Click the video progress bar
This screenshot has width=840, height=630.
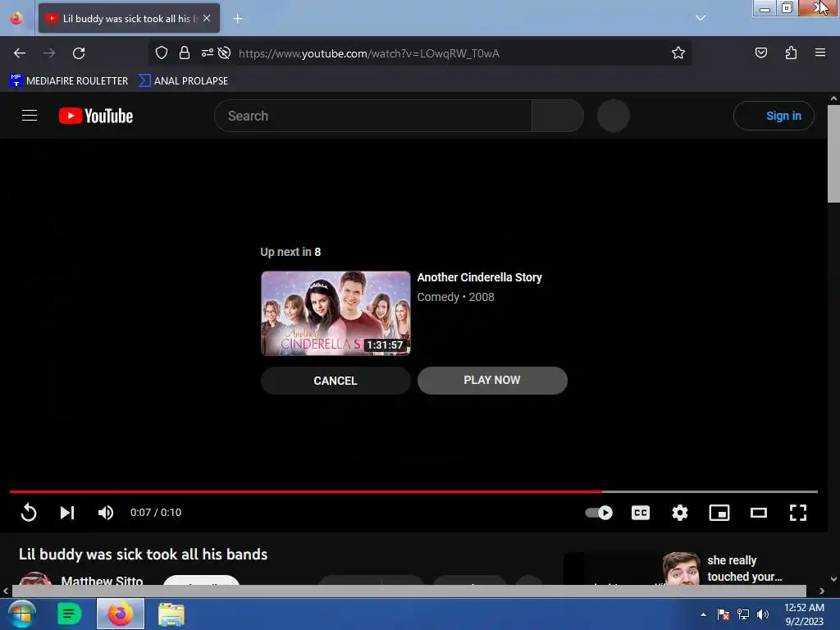(413, 491)
